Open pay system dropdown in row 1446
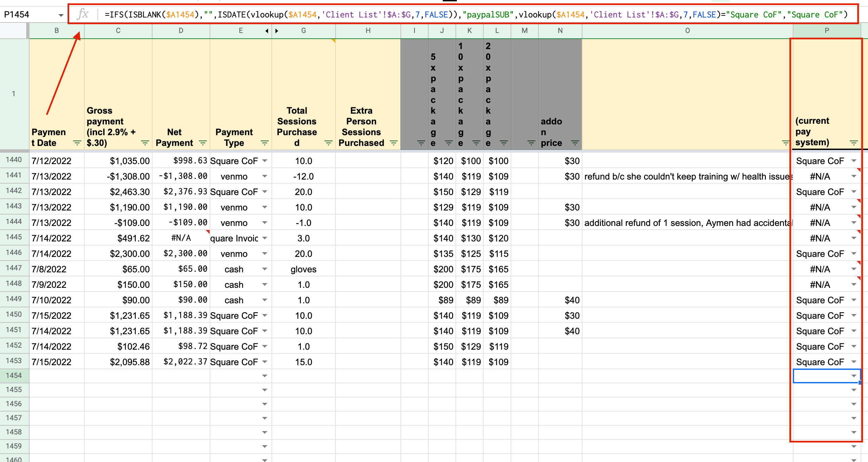 click(854, 254)
